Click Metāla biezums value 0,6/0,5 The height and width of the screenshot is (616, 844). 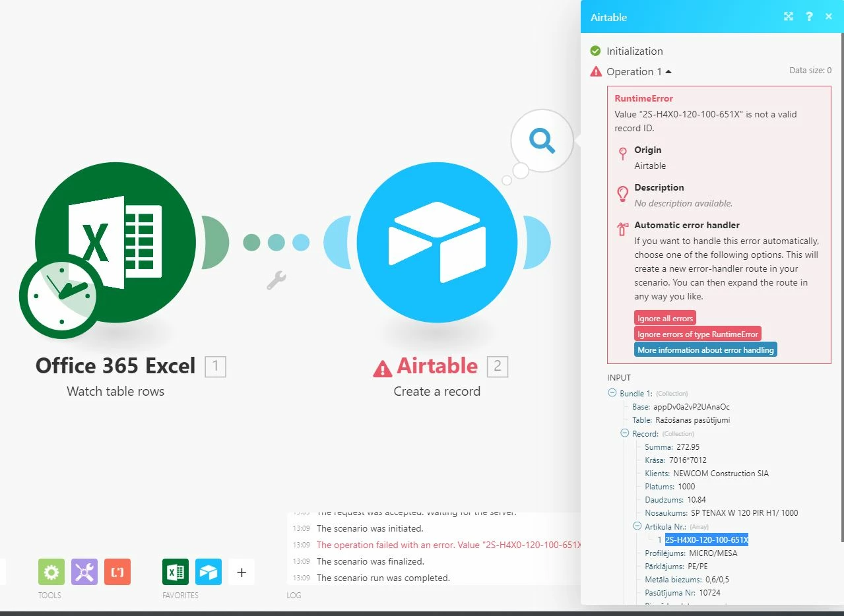click(717, 580)
